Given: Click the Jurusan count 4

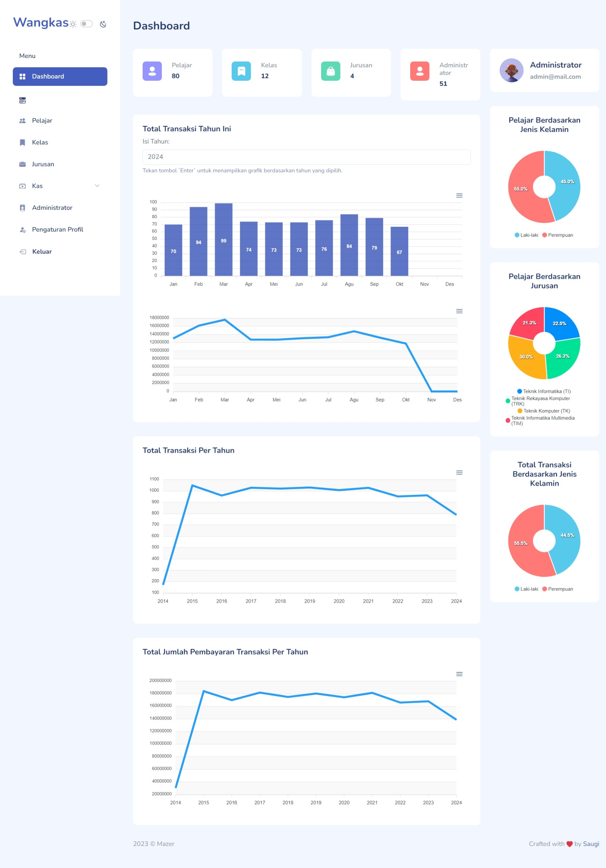Looking at the screenshot, I should pos(352,76).
